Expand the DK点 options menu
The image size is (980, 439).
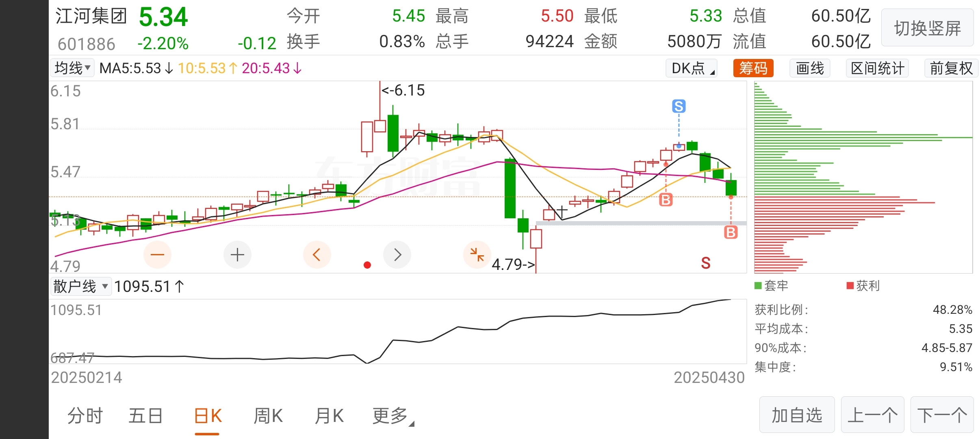tap(692, 68)
